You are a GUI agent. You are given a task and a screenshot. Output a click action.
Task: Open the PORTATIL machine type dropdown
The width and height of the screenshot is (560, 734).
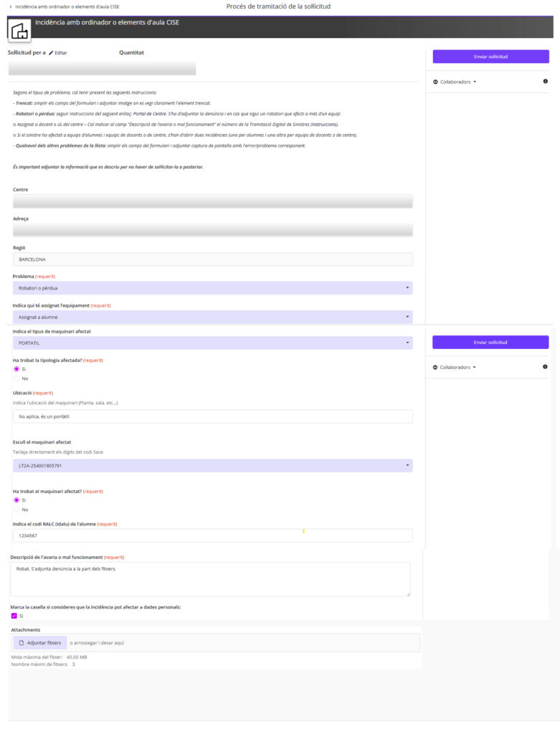(212, 343)
